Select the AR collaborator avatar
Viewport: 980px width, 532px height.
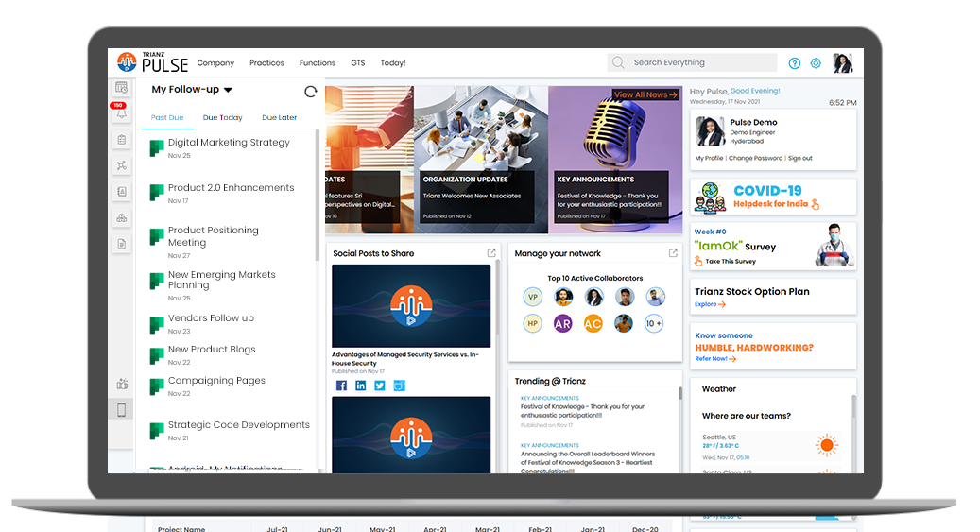coord(562,324)
